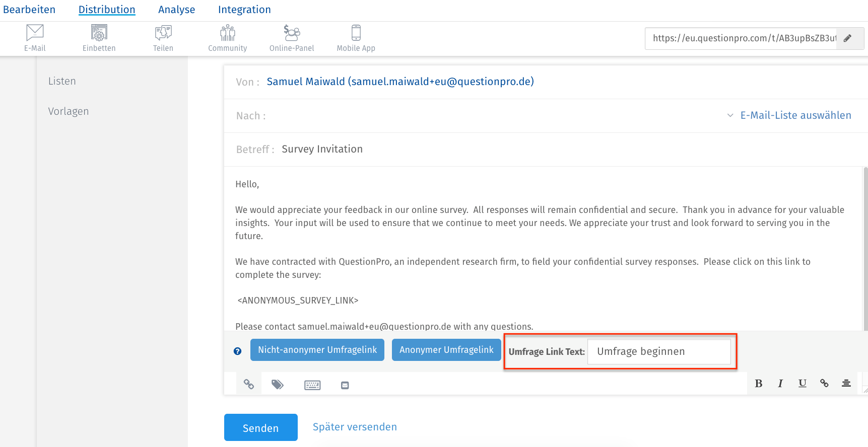Click the email body scrollbar

[x=865, y=249]
